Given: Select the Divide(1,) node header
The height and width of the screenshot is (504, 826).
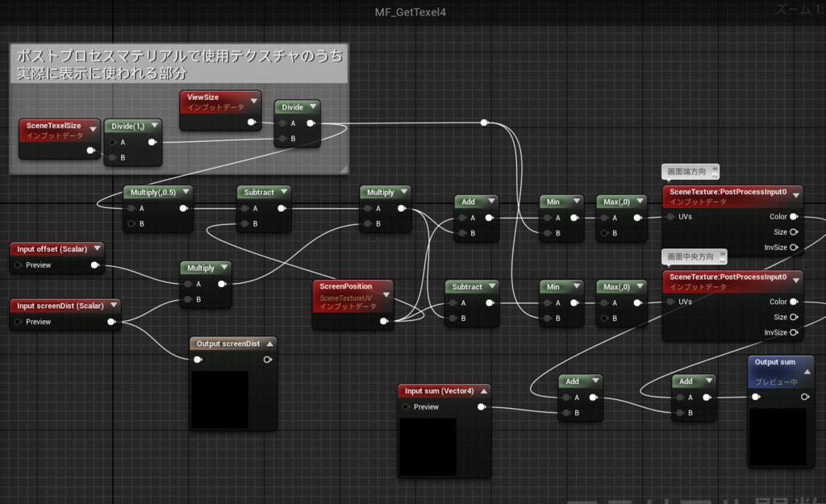Looking at the screenshot, I should (133, 126).
